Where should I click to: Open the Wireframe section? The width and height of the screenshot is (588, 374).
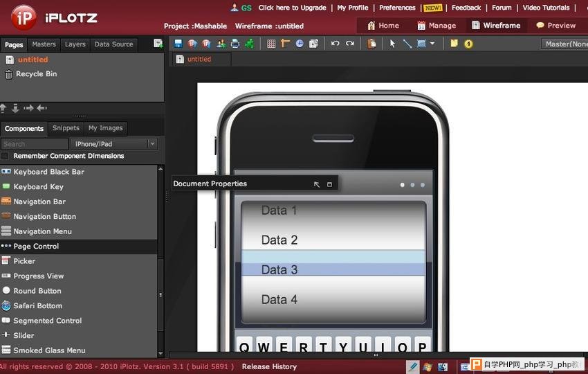[x=497, y=26]
